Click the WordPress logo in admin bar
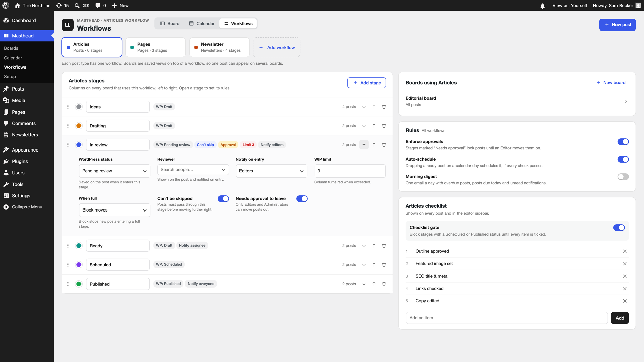 point(6,5)
